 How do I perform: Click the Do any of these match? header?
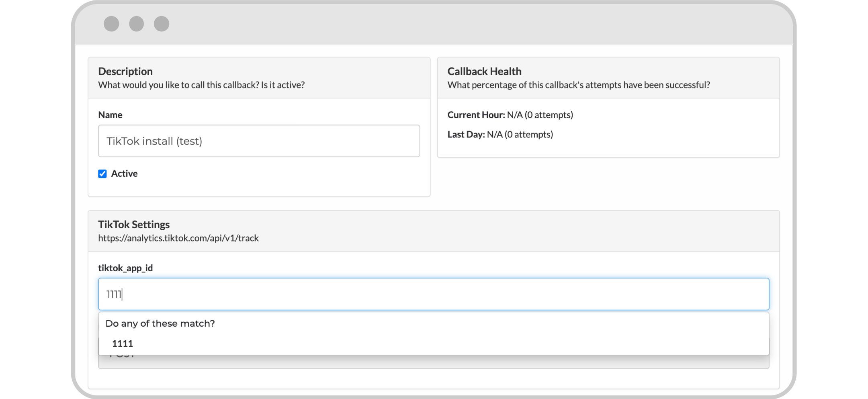pos(160,323)
